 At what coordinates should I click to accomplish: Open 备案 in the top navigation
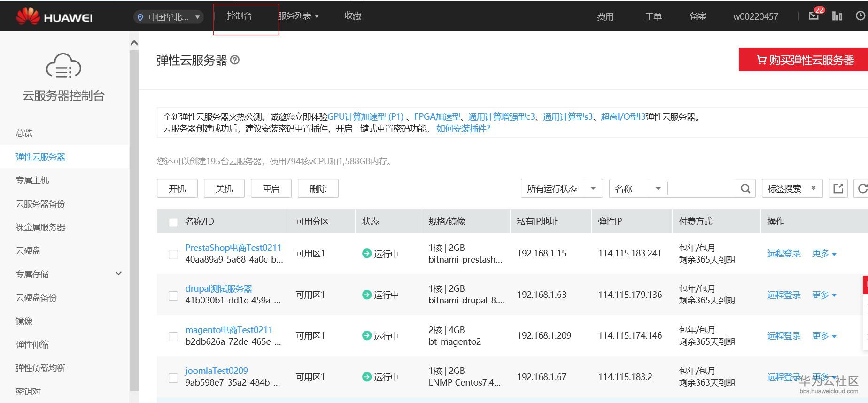tap(698, 16)
